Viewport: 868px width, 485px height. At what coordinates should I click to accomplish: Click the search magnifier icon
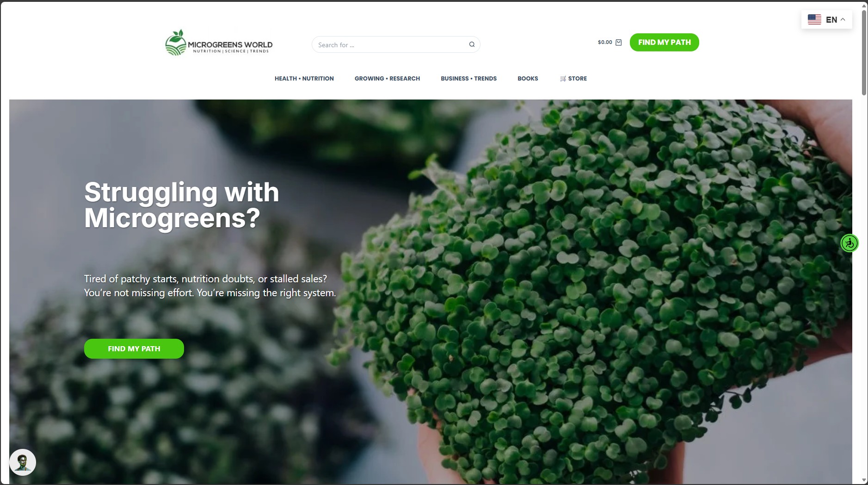(x=472, y=44)
